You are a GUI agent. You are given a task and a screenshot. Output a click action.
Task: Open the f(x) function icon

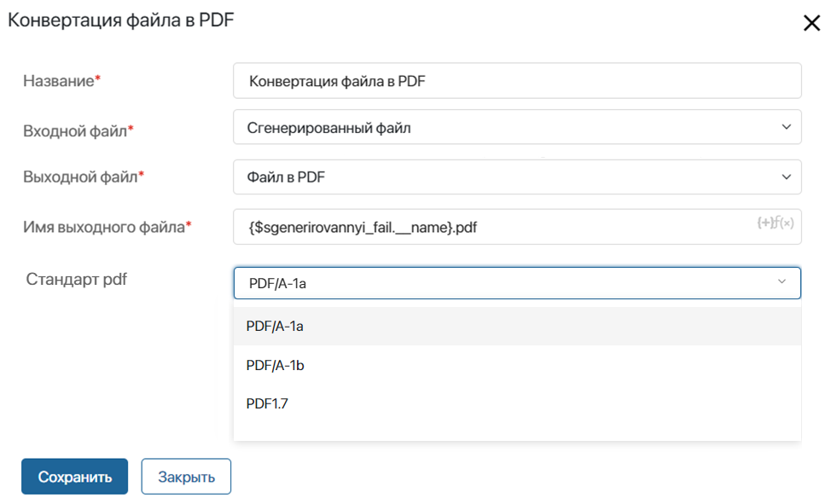point(783,223)
